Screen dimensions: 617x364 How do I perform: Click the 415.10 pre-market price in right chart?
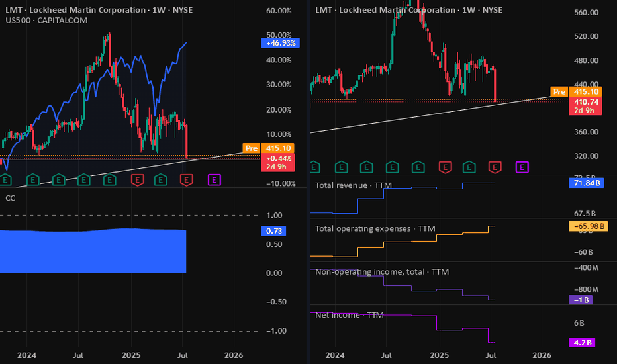point(585,92)
